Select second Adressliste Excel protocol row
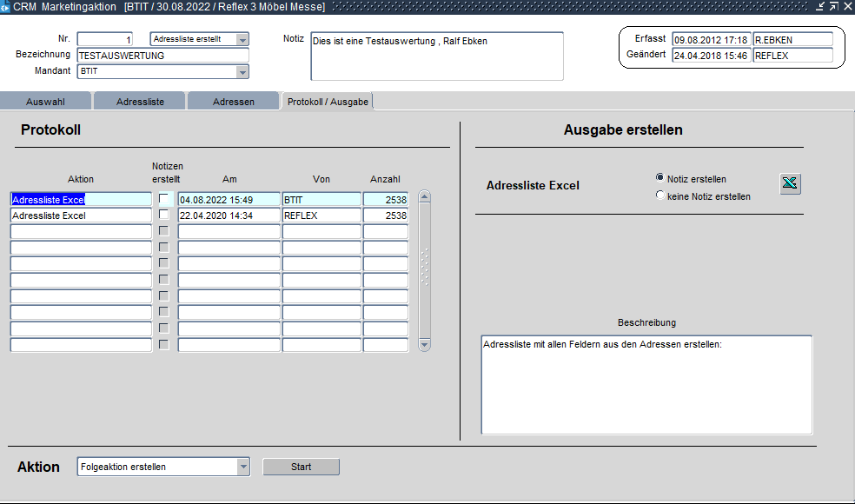This screenshot has height=504, width=855. point(81,216)
